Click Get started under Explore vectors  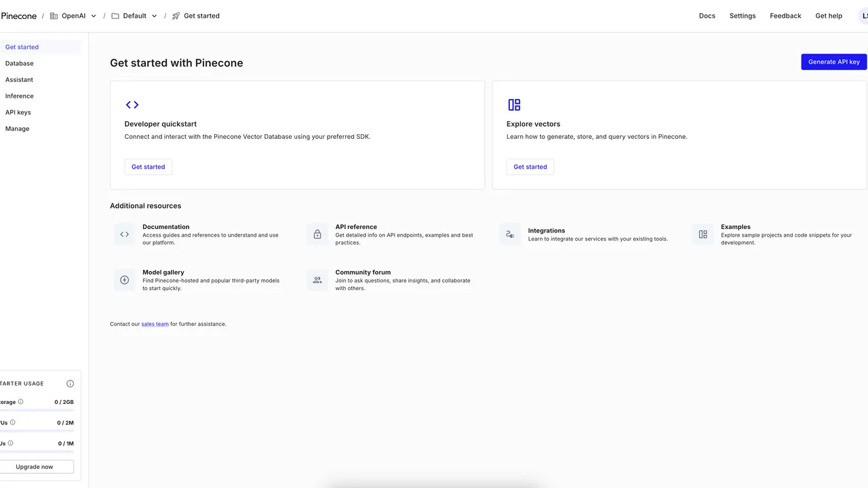(x=530, y=167)
